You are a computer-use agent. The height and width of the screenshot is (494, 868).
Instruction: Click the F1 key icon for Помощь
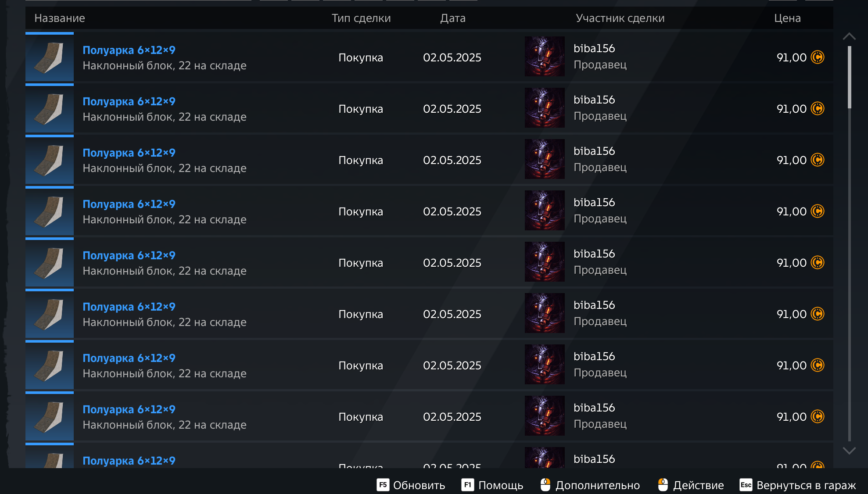click(467, 485)
